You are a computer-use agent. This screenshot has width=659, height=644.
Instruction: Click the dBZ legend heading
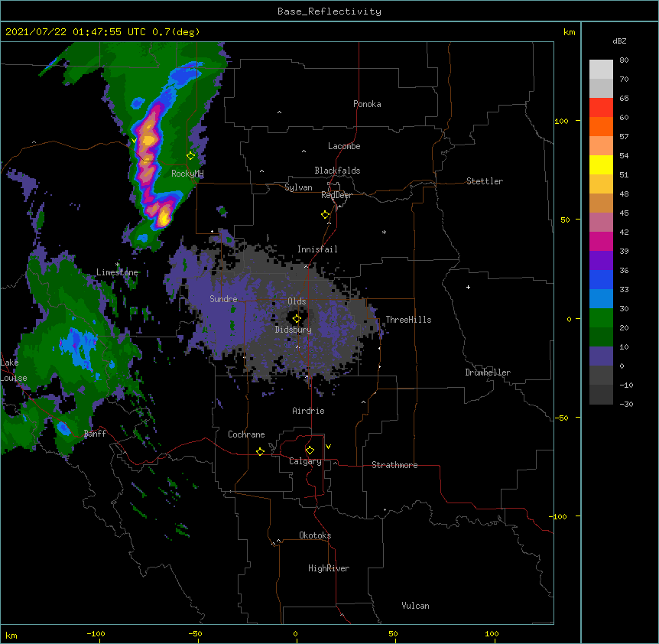(x=619, y=41)
